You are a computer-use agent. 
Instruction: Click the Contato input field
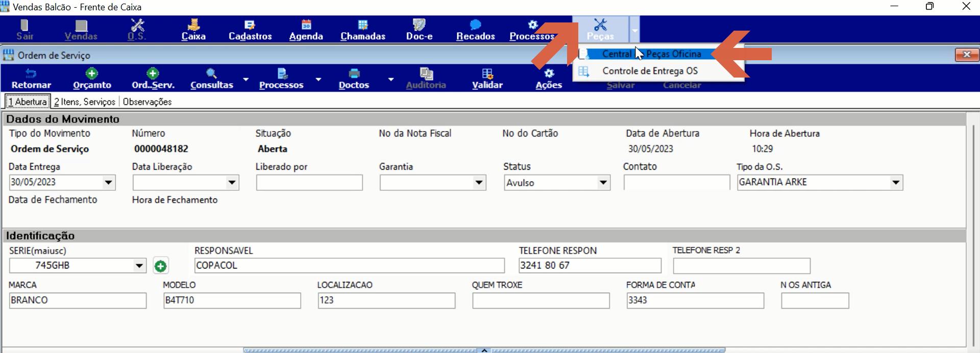[677, 182]
